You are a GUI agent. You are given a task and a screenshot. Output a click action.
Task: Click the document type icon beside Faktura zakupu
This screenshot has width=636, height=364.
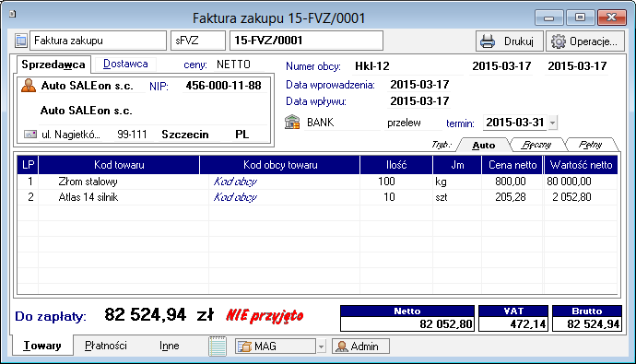(20, 41)
